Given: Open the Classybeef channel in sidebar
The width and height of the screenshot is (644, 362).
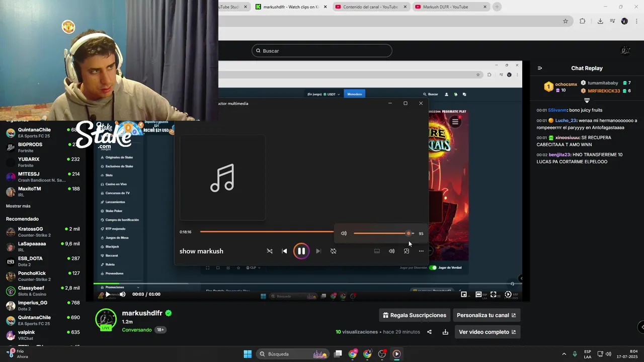Looking at the screenshot, I should tap(43, 291).
